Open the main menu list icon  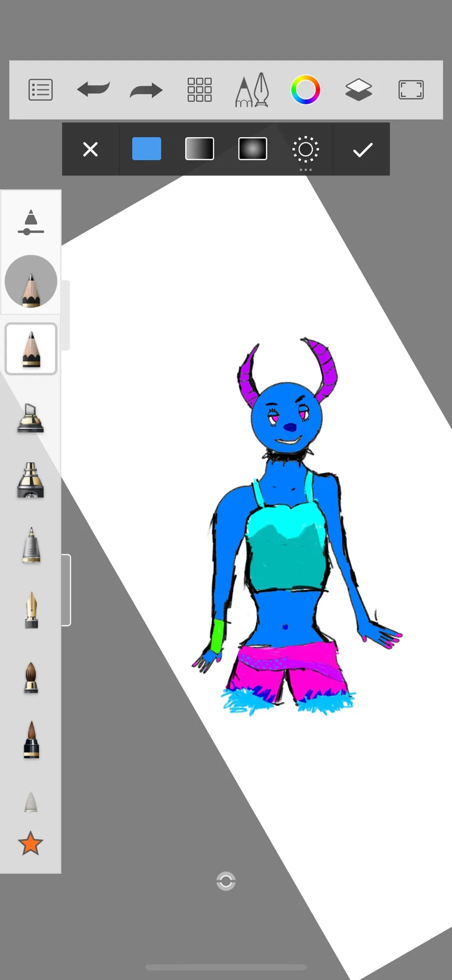click(x=41, y=90)
